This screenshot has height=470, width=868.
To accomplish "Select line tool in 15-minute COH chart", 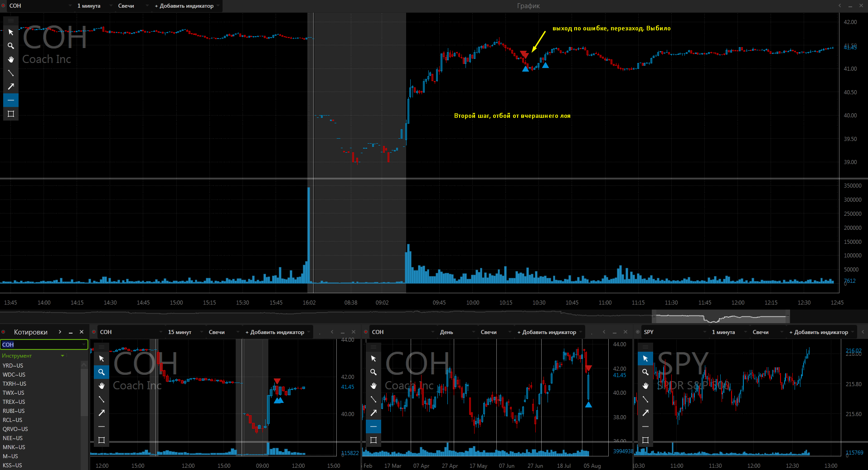I will coord(102,399).
